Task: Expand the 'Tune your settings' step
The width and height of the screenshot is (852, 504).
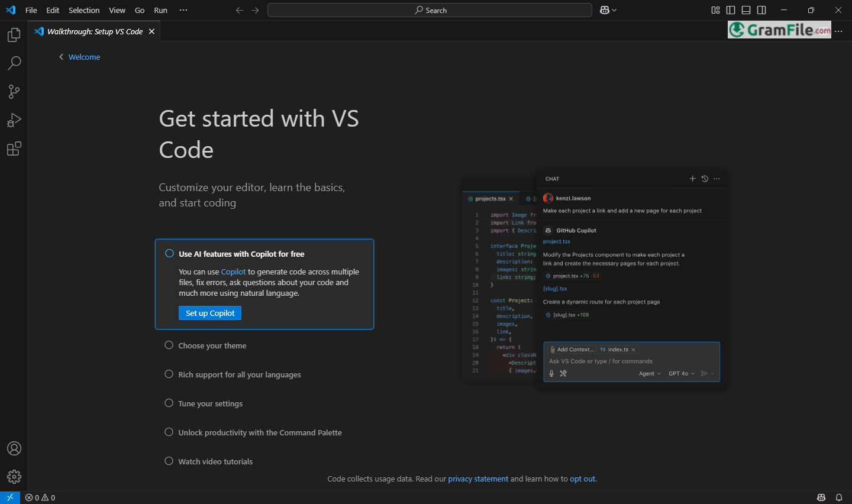Action: [x=211, y=403]
